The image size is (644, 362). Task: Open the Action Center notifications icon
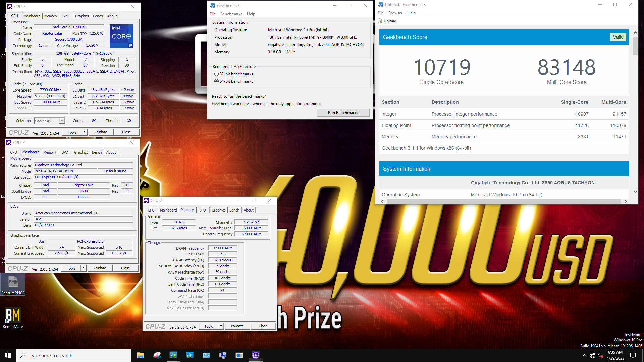633,355
